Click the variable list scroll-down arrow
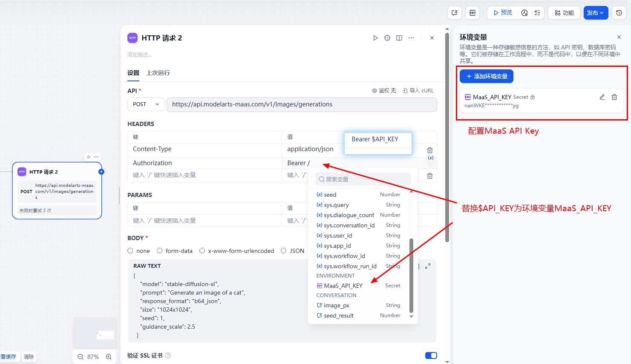This screenshot has width=631, height=364. pos(411,316)
